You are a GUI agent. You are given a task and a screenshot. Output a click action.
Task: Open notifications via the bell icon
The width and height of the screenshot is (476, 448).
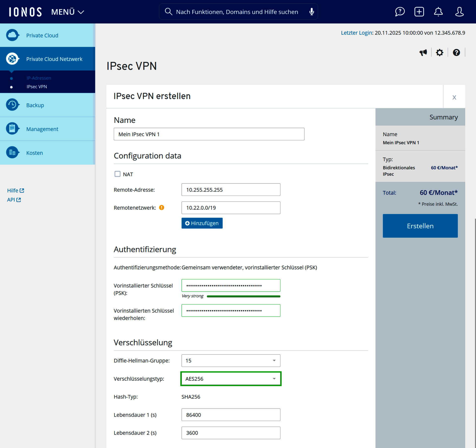coord(438,12)
